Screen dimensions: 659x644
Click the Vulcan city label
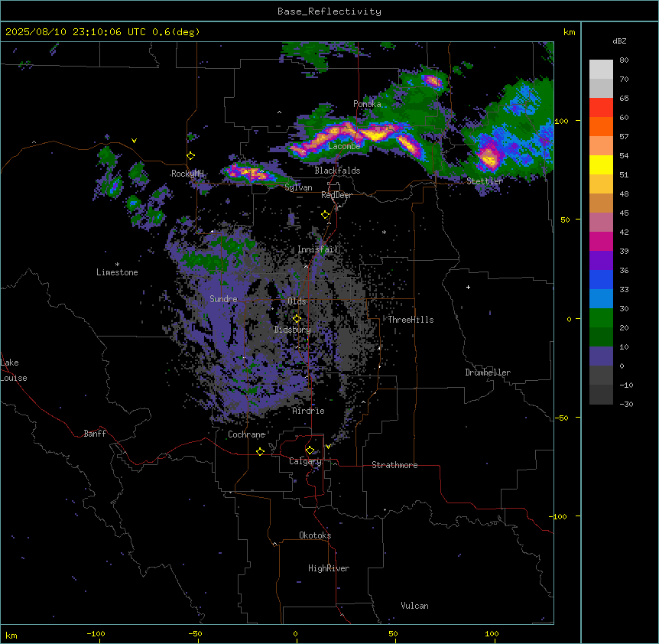point(414,606)
